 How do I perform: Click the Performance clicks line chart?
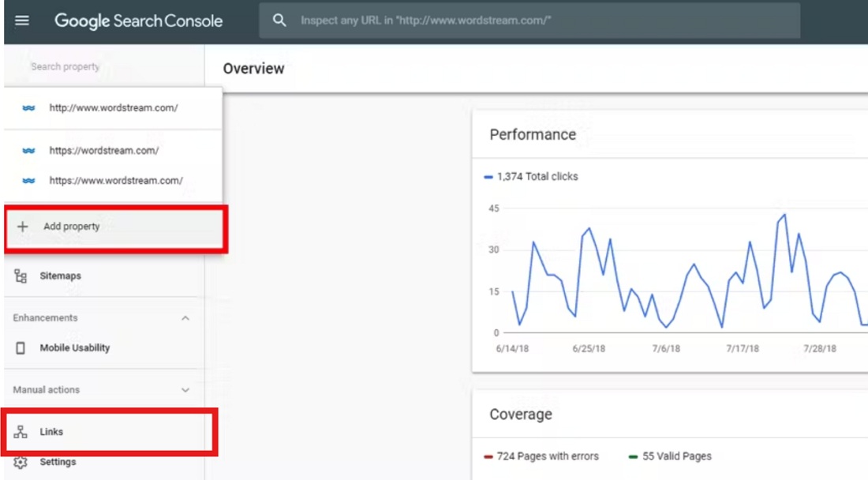point(689,272)
